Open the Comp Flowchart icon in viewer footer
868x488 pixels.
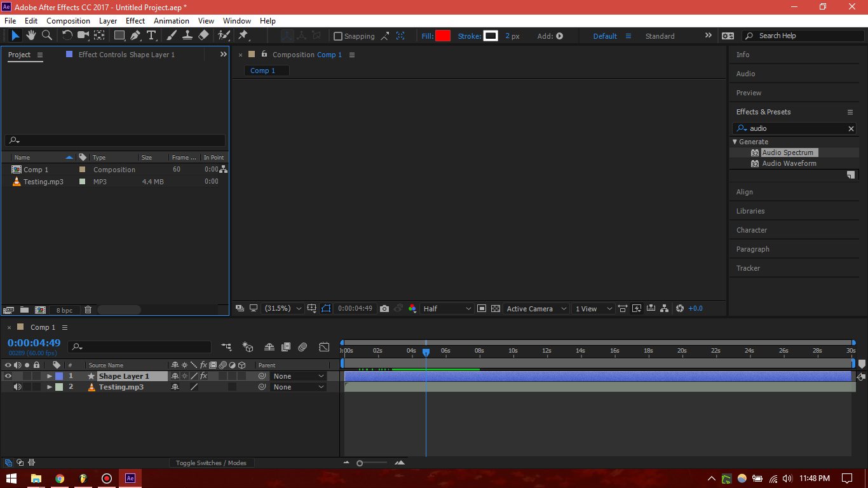point(665,309)
